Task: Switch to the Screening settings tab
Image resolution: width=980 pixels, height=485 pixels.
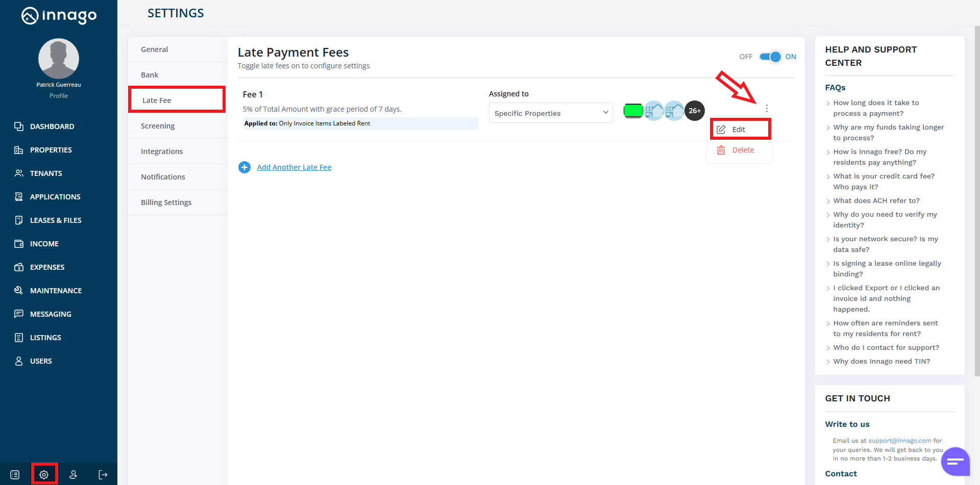Action: [158, 126]
